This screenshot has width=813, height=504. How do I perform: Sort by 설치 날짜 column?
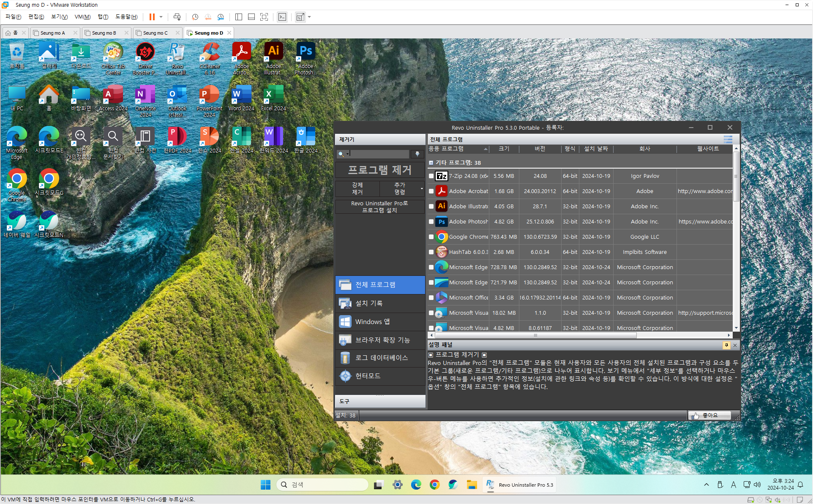[x=596, y=149]
